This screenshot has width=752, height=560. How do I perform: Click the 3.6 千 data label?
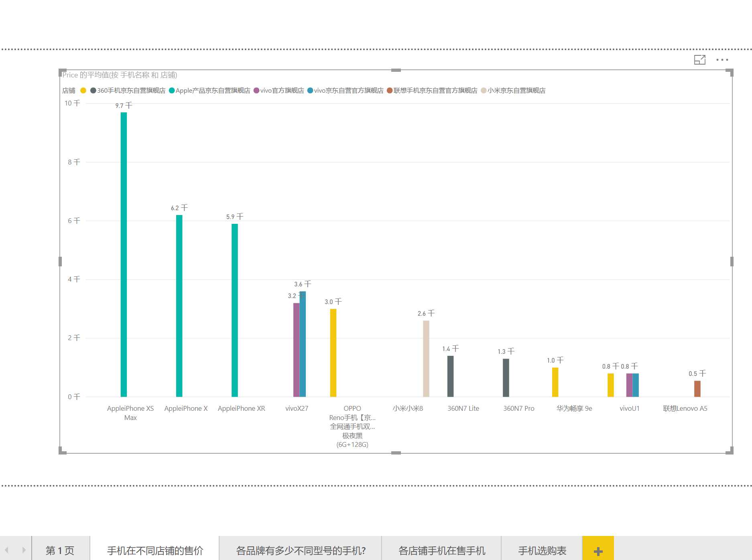click(x=303, y=284)
